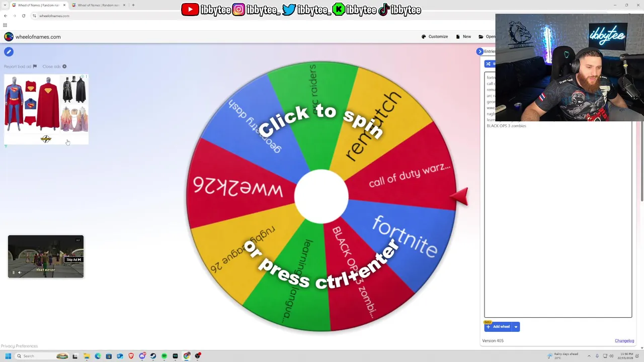The image size is (644, 362).
Task: Open Outlook from the taskbar
Action: [120, 356]
